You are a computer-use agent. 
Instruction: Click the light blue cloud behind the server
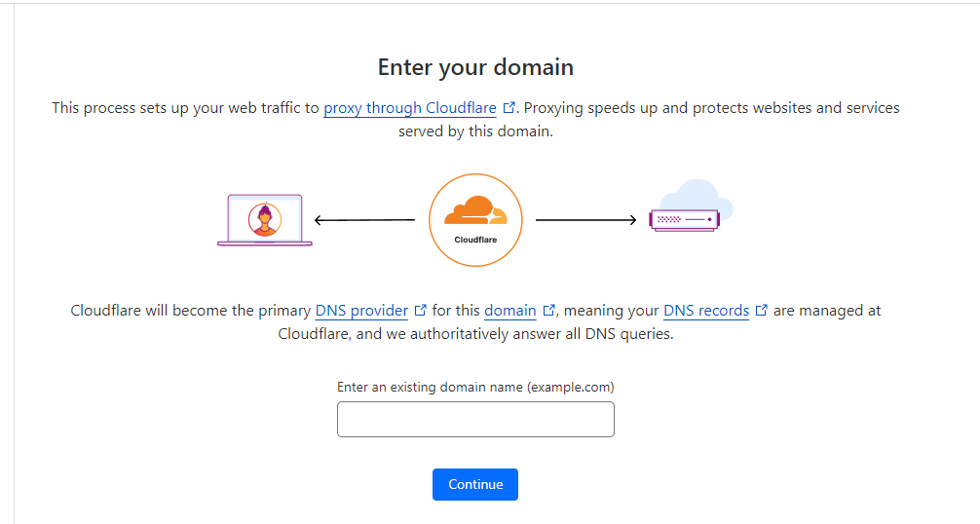coord(697,197)
